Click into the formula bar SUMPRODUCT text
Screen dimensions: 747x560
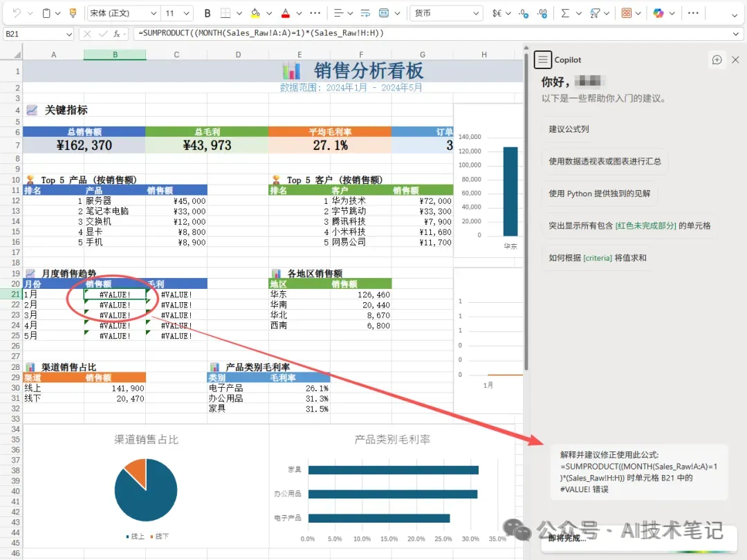click(x=261, y=33)
